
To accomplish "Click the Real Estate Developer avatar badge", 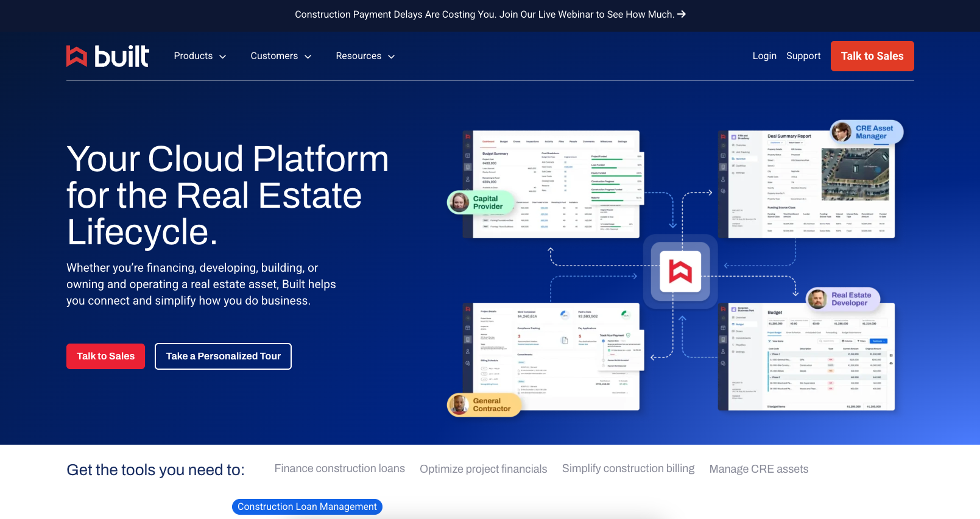I will (843, 299).
